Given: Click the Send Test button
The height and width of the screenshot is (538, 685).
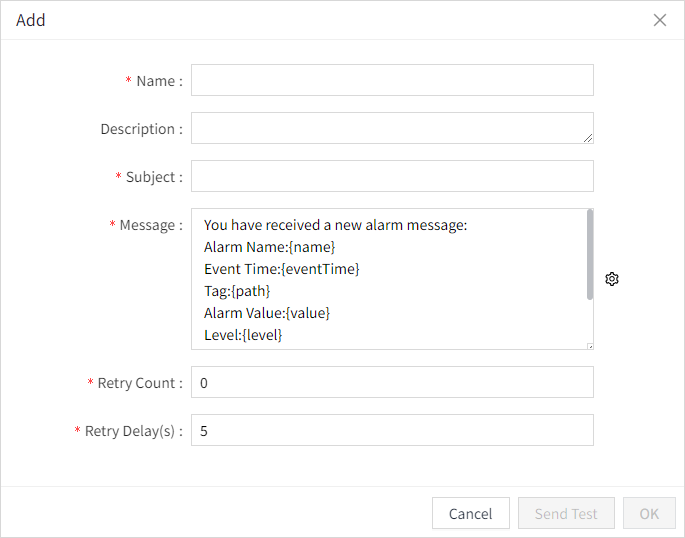Looking at the screenshot, I should point(566,513).
